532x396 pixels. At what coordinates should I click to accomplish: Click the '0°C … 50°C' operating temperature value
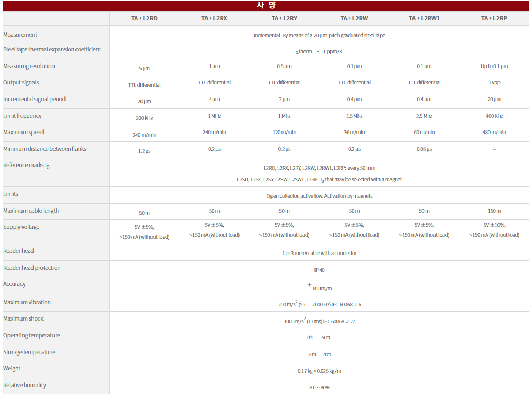coord(319,338)
